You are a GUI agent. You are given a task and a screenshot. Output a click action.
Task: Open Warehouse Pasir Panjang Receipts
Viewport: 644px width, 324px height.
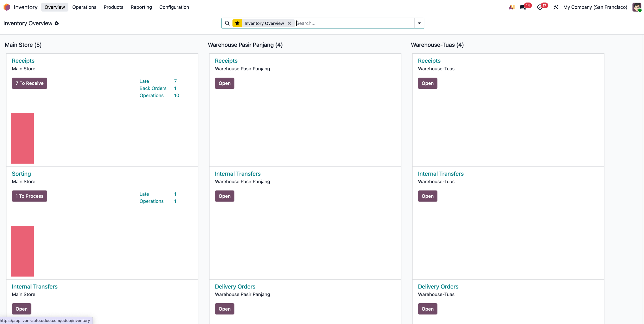[x=224, y=83]
